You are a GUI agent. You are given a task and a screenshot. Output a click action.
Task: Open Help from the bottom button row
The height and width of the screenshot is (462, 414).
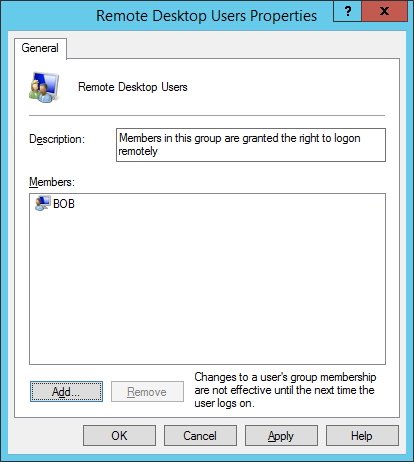(x=362, y=436)
